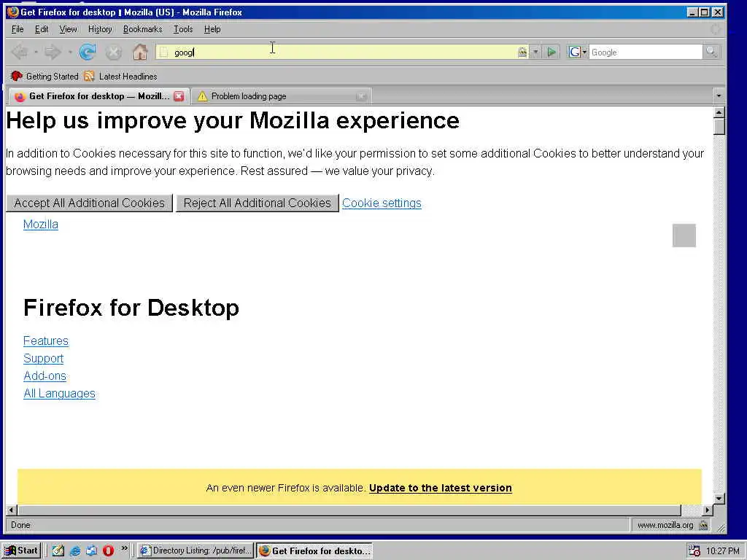The height and width of the screenshot is (560, 747).
Task: Launch Opera from the quick launch bar
Action: (108, 551)
